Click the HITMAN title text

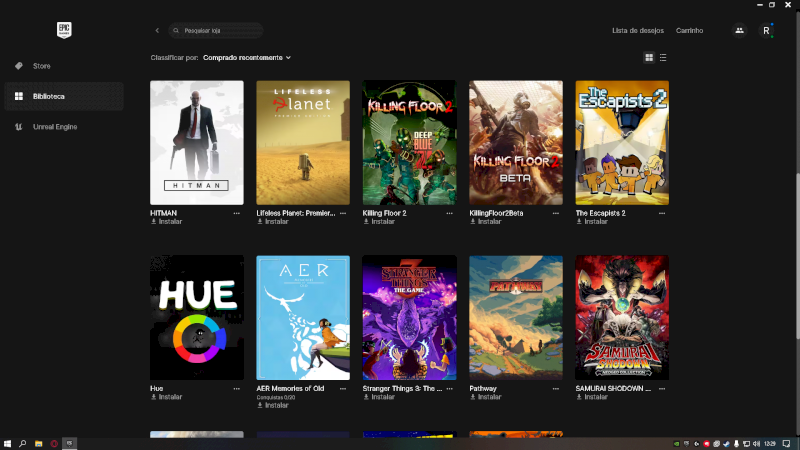163,213
